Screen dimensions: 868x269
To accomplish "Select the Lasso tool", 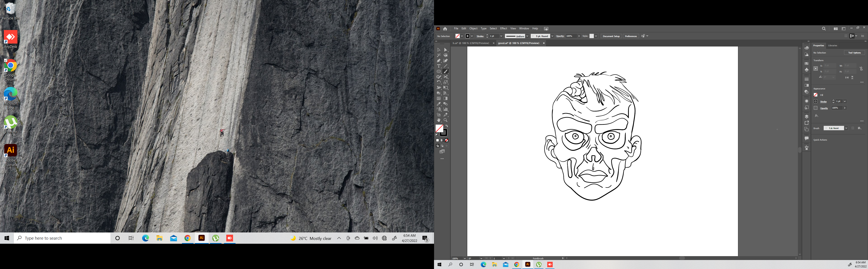I will [446, 55].
